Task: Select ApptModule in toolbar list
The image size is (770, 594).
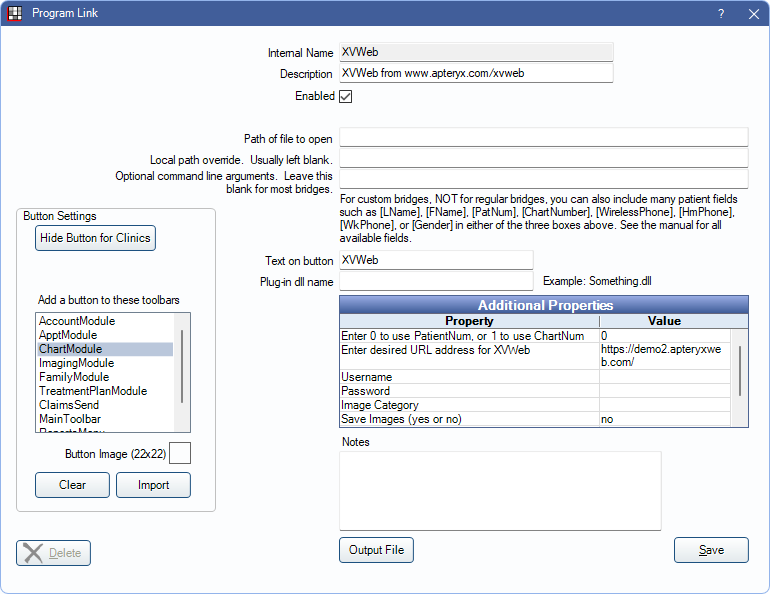Action: point(105,335)
